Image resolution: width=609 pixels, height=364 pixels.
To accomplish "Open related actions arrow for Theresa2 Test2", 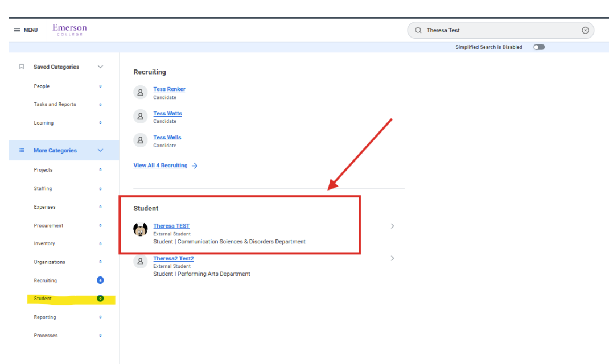I will (392, 258).
